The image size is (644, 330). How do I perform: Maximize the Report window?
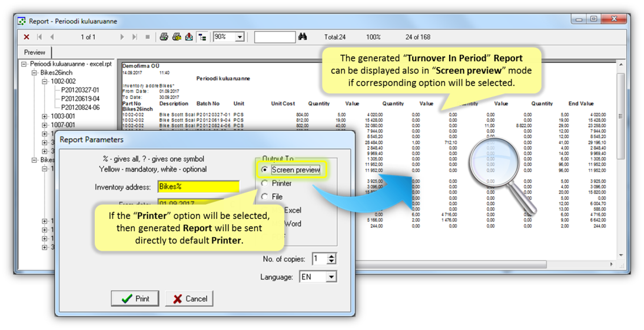593,19
